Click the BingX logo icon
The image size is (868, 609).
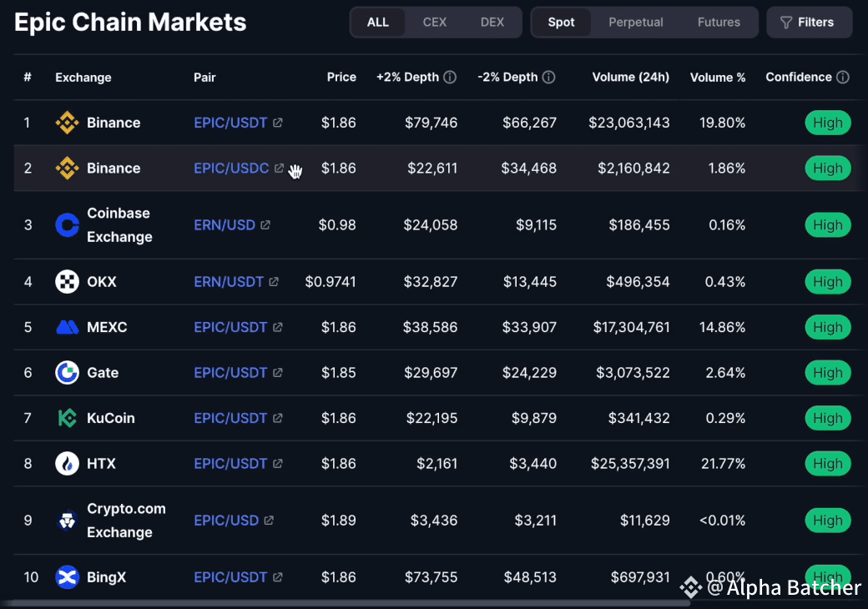67,577
